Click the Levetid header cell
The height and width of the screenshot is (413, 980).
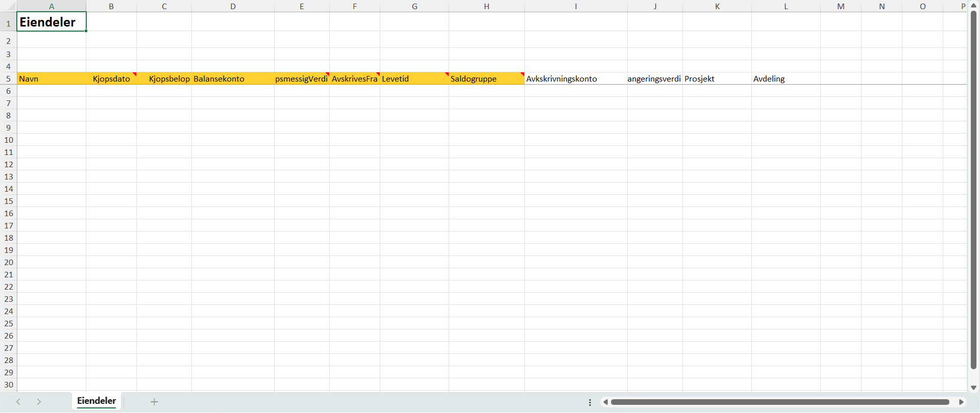click(414, 79)
